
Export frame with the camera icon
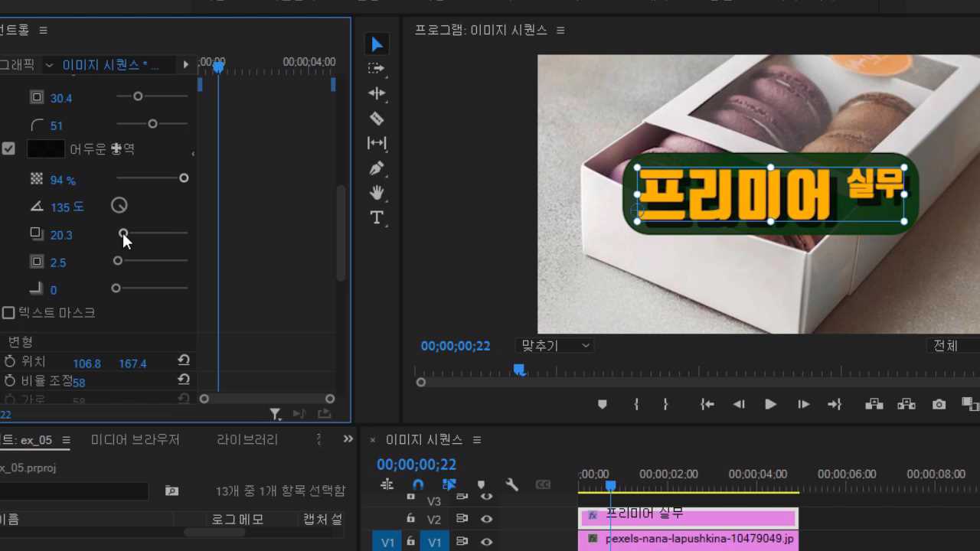coord(939,404)
